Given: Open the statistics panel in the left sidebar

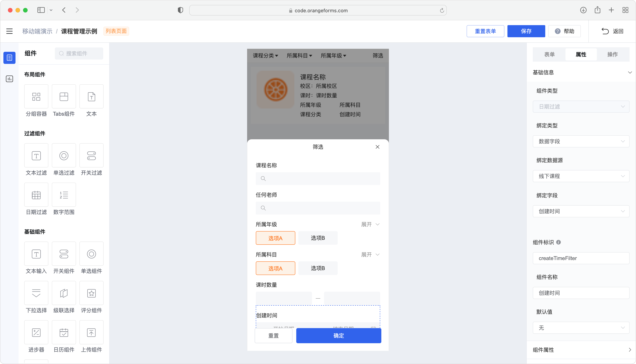Looking at the screenshot, I should [x=9, y=79].
